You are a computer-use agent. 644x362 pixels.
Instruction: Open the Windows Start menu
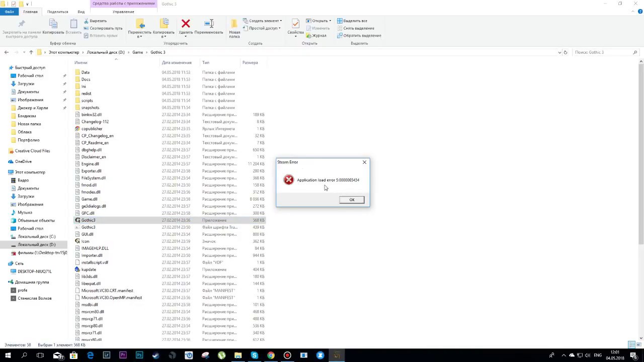(8, 355)
